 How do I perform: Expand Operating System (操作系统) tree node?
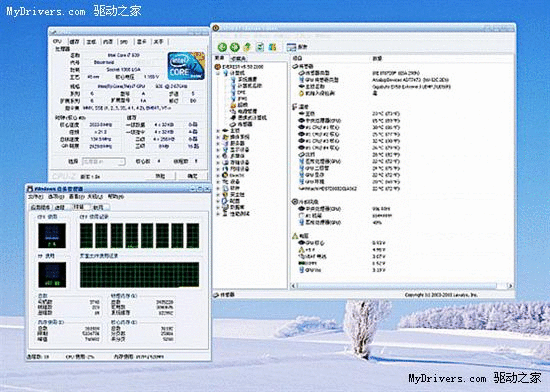click(x=218, y=137)
